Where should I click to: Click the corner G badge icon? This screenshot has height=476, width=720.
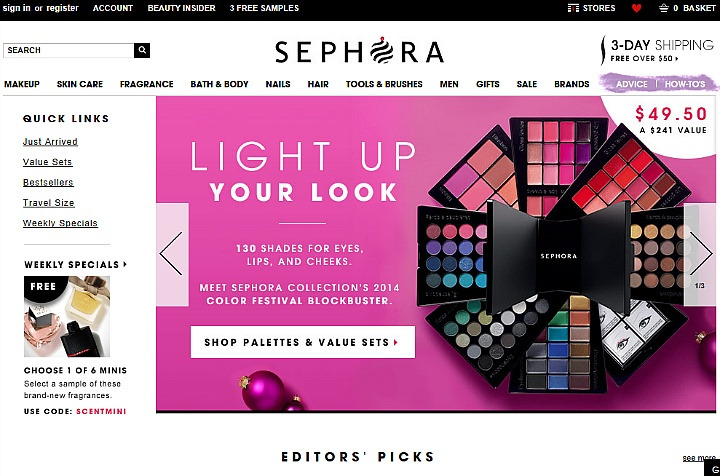click(714, 469)
